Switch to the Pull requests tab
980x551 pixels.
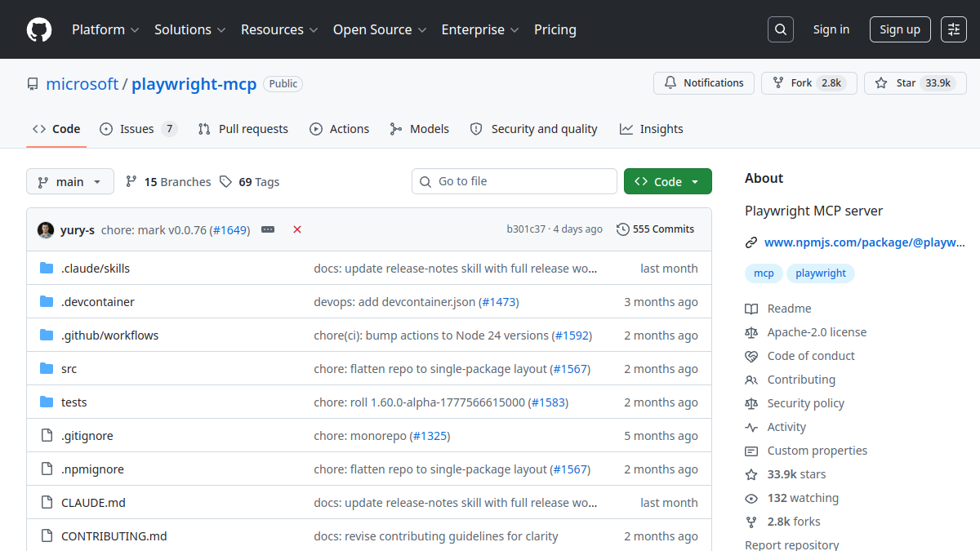(243, 129)
